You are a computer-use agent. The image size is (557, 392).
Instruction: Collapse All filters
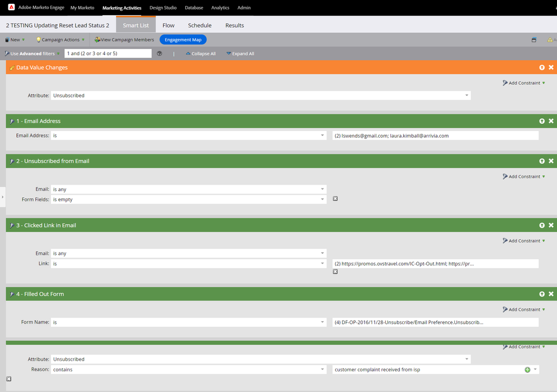coord(201,54)
